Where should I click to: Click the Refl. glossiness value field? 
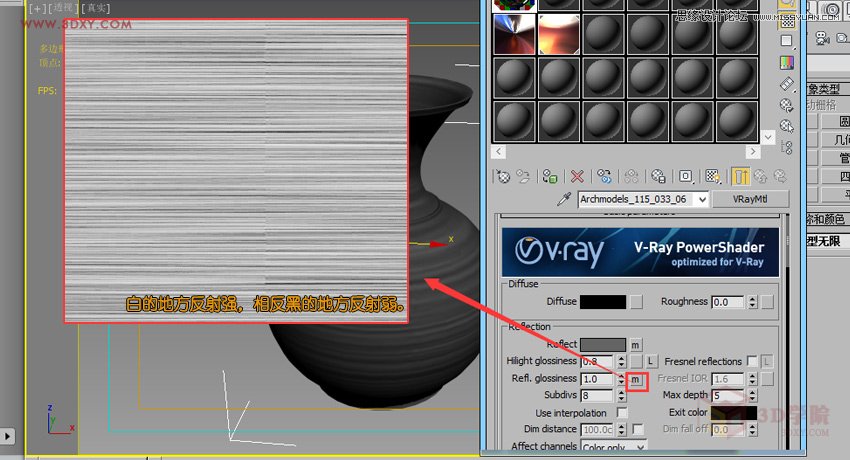point(597,379)
